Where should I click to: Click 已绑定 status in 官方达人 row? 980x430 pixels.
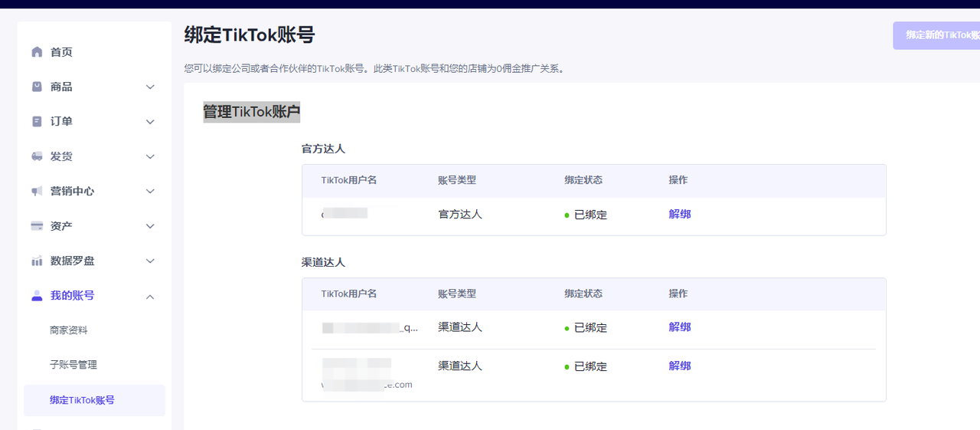click(x=586, y=215)
